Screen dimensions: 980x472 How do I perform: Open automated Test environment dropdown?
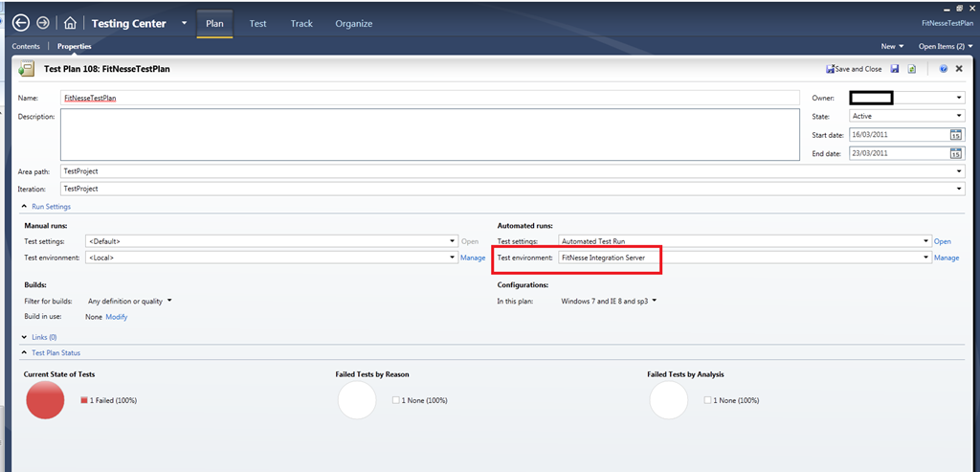click(745, 258)
